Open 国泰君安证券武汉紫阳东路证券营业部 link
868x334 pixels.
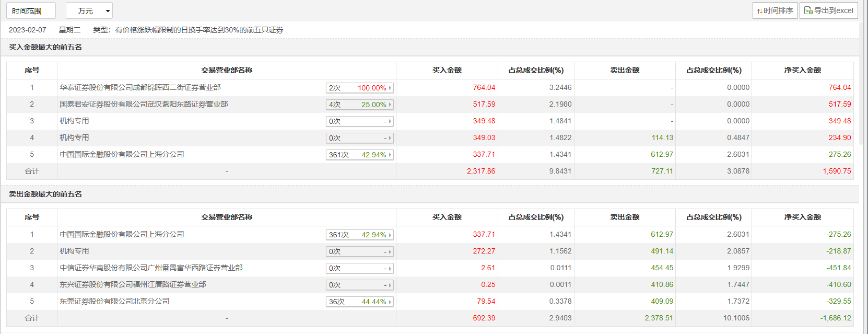[144, 105]
